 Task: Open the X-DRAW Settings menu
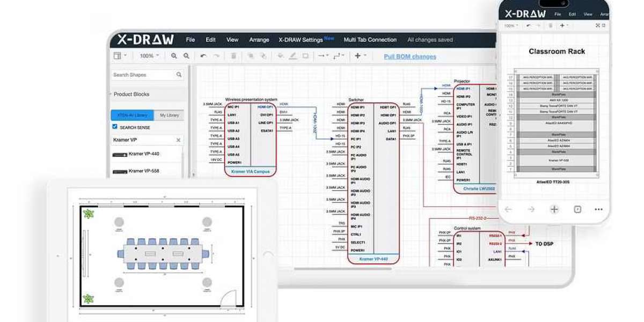pos(301,40)
